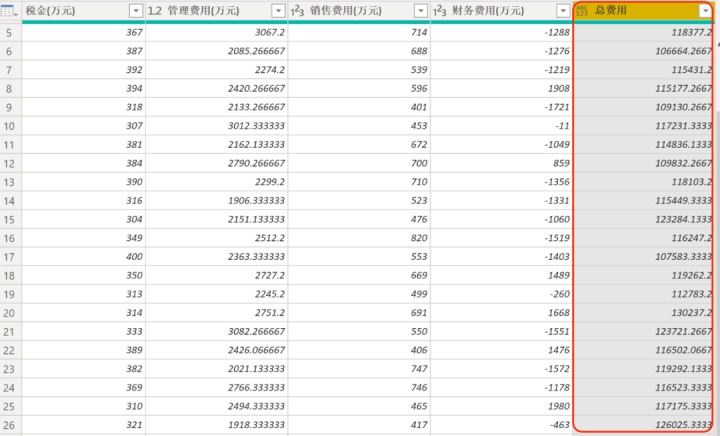Select row number 5
Image resolution: width=720 pixels, height=436 pixels.
[9, 33]
